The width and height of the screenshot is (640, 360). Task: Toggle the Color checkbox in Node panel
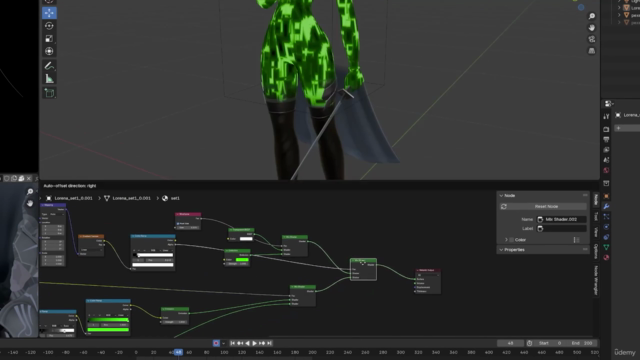(x=511, y=240)
